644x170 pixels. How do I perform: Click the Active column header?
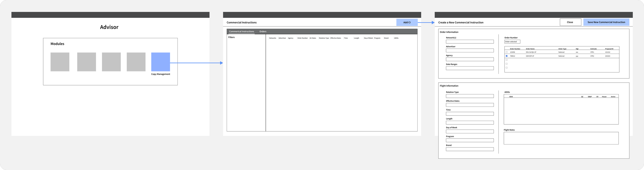613,97
